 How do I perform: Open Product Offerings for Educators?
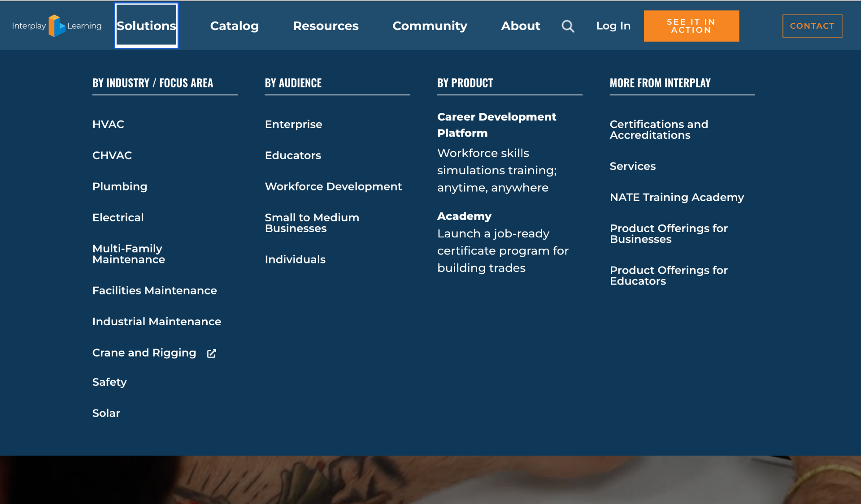669,276
